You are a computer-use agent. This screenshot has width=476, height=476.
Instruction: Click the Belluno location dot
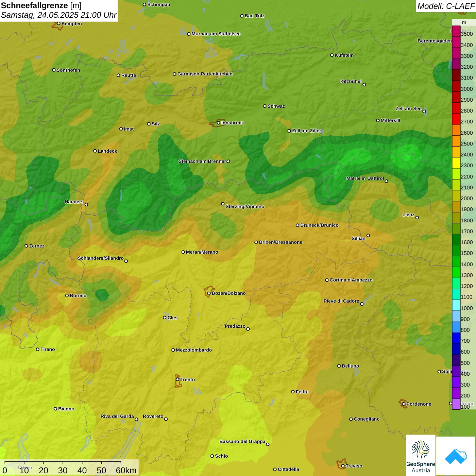[x=339, y=366]
